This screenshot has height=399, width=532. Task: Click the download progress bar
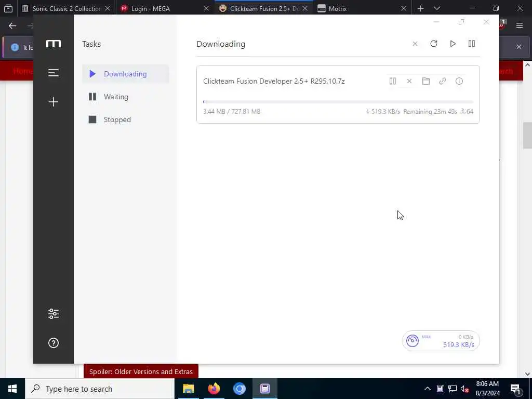338,102
